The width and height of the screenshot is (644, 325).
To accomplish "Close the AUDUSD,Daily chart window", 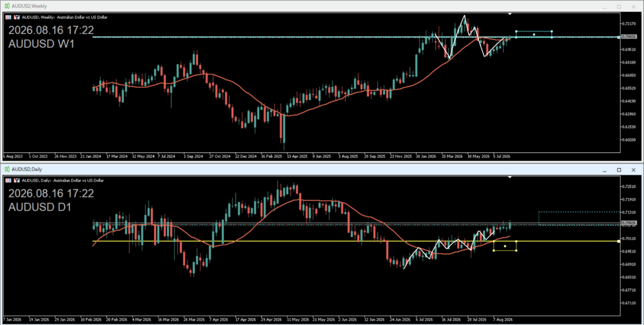I will pyautogui.click(x=633, y=170).
